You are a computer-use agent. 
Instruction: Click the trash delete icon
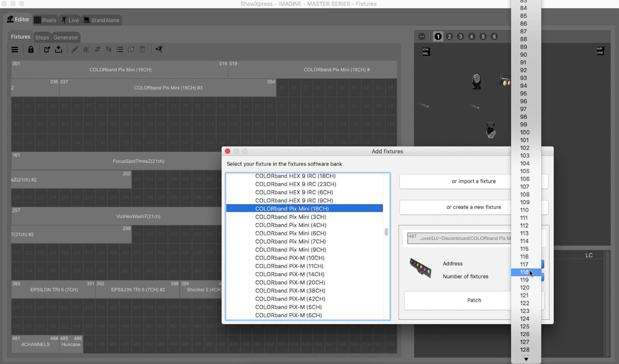(143, 49)
